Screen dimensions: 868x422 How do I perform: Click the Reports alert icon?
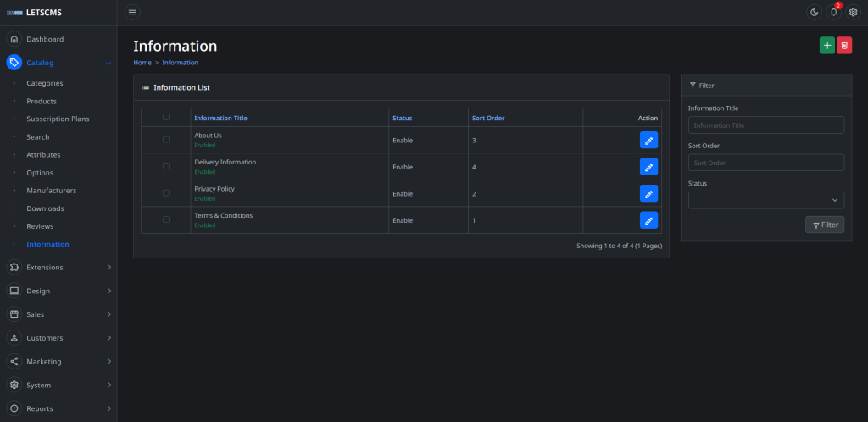(14, 408)
